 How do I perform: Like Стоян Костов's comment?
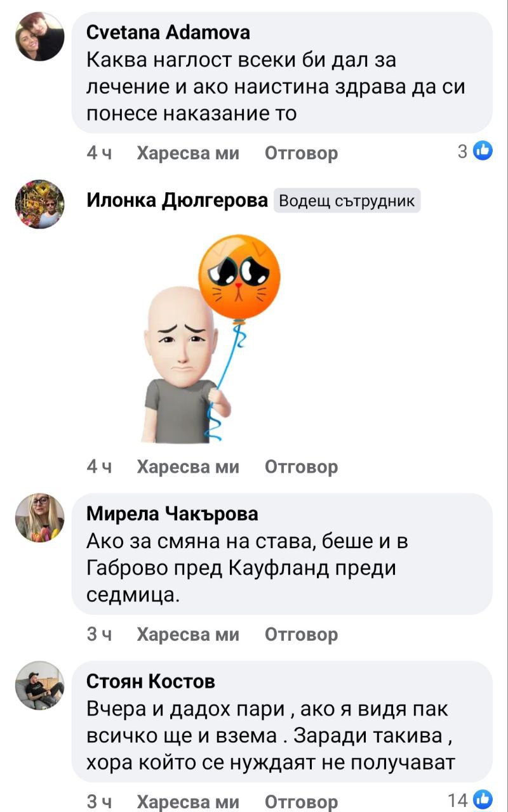click(188, 802)
